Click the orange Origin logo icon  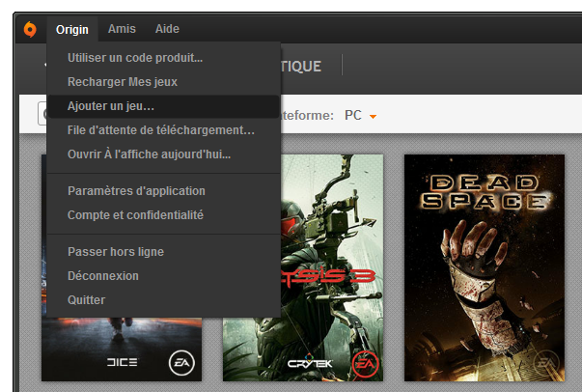point(30,29)
